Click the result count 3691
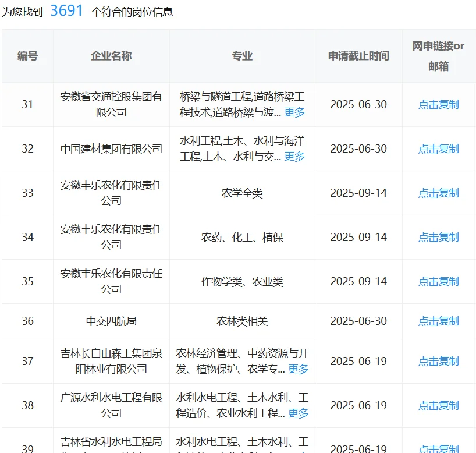The image size is (476, 453). 66,10
